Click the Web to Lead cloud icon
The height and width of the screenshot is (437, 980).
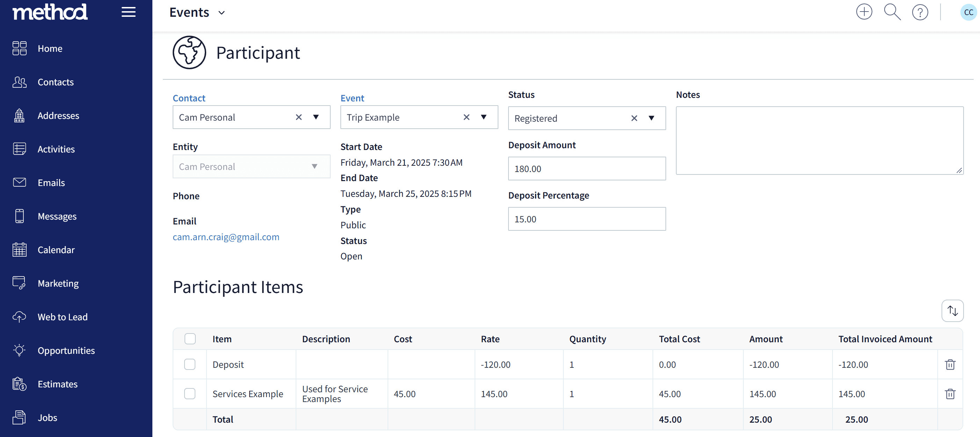point(20,317)
